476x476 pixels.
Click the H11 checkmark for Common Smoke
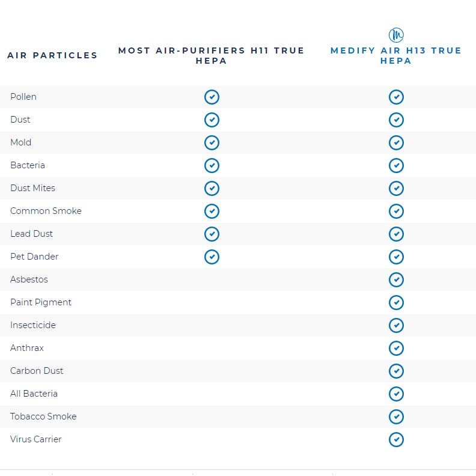coord(212,212)
